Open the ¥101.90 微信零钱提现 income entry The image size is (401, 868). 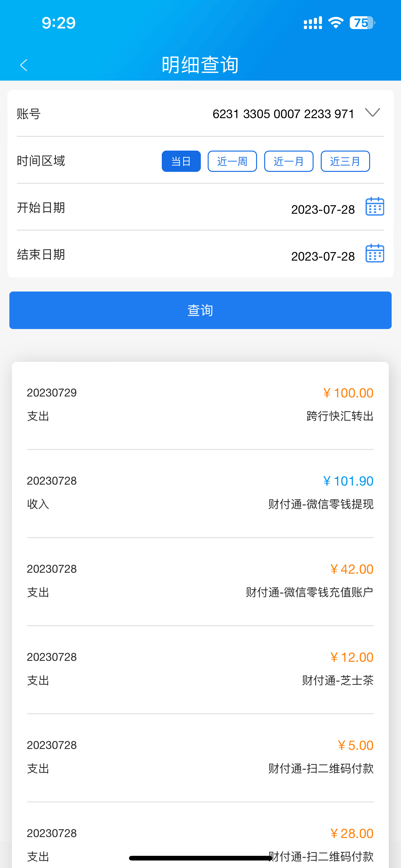200,492
